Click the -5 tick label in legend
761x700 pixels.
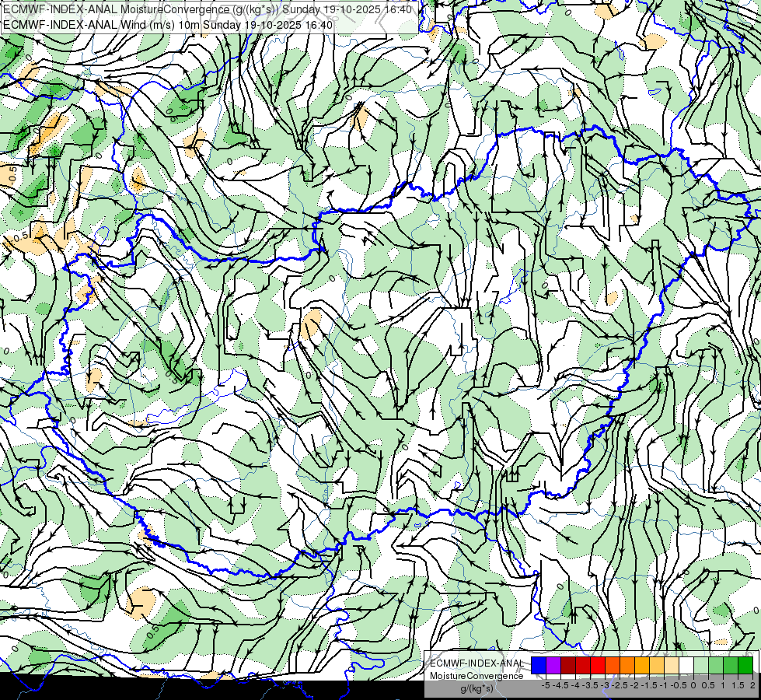click(546, 685)
